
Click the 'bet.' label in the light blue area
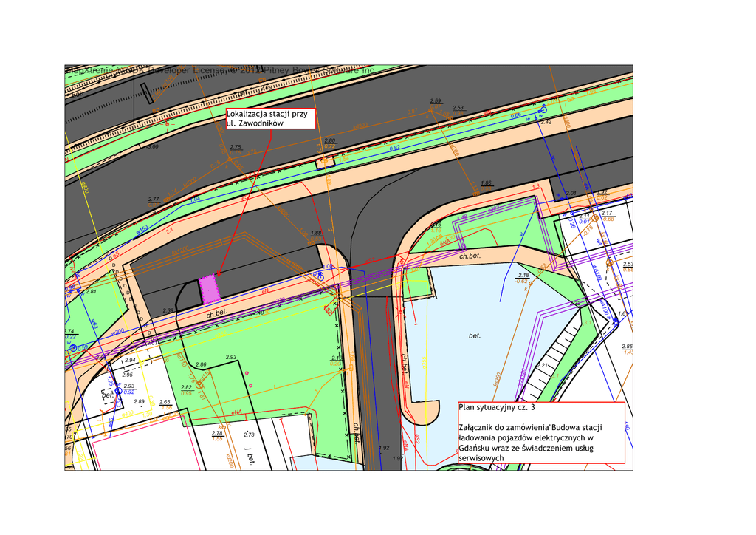tap(475, 336)
